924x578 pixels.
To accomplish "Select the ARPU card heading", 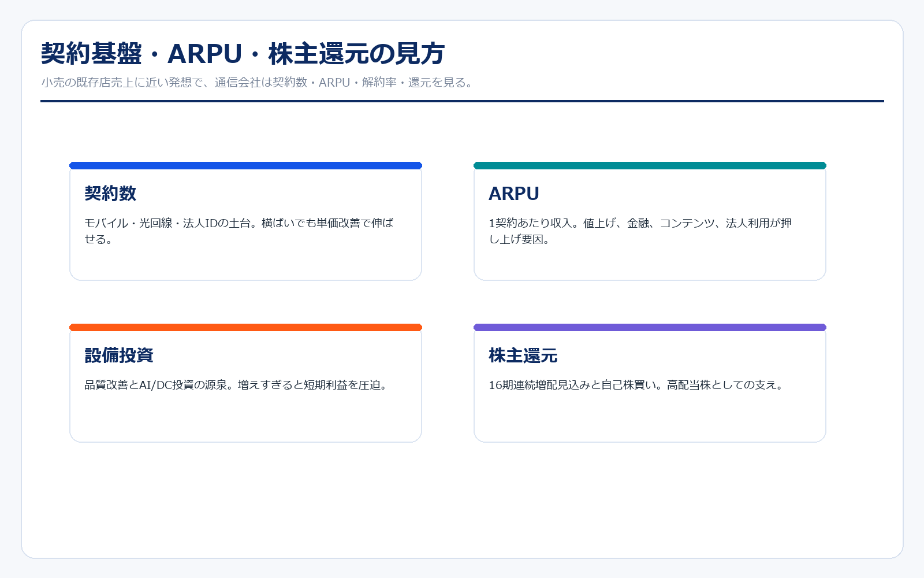I will (x=514, y=194).
